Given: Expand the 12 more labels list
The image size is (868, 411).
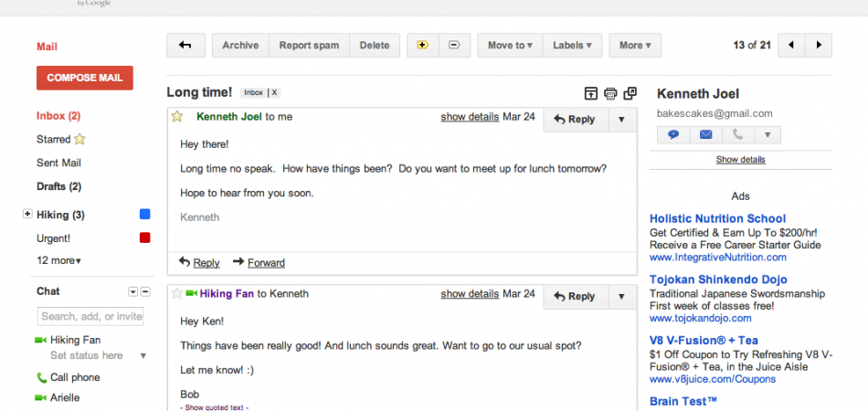Looking at the screenshot, I should click(58, 260).
